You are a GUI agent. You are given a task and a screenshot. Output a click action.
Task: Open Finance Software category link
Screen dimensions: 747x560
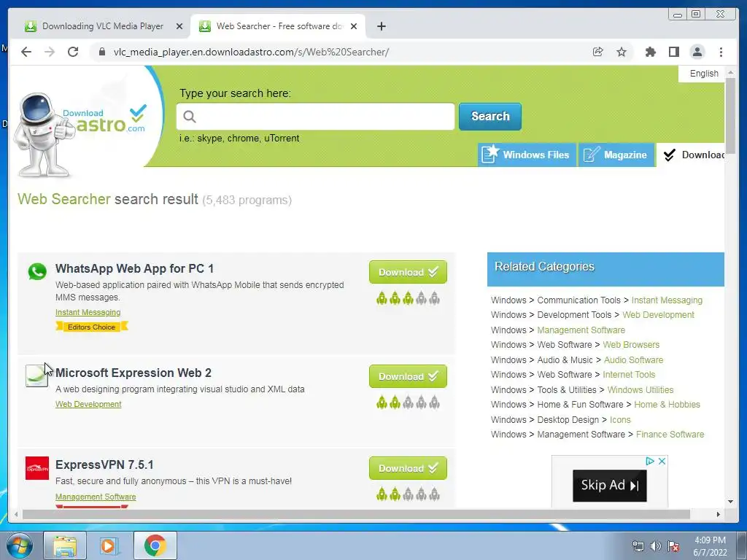[670, 435]
